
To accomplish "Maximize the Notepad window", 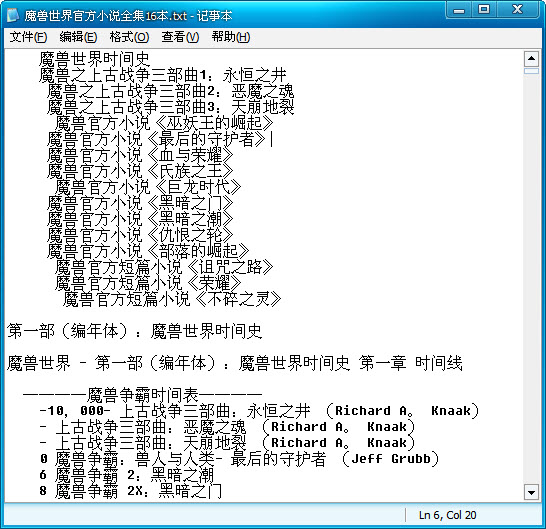I will tap(484, 10).
